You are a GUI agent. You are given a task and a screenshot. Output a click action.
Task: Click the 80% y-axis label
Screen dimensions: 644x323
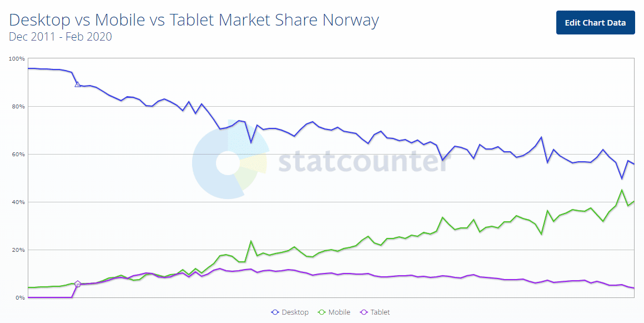click(x=18, y=106)
